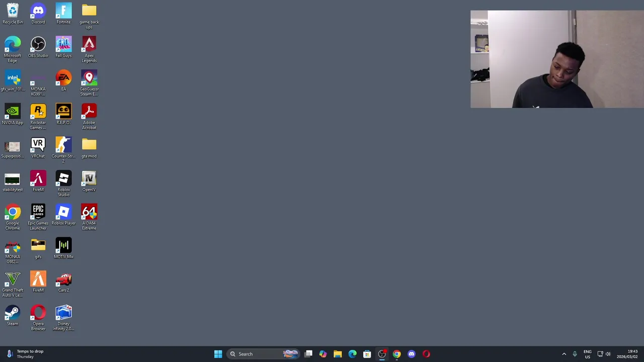This screenshot has width=644, height=362.
Task: Select the Disney Infinity 2.0 shortcut
Action: point(63,318)
